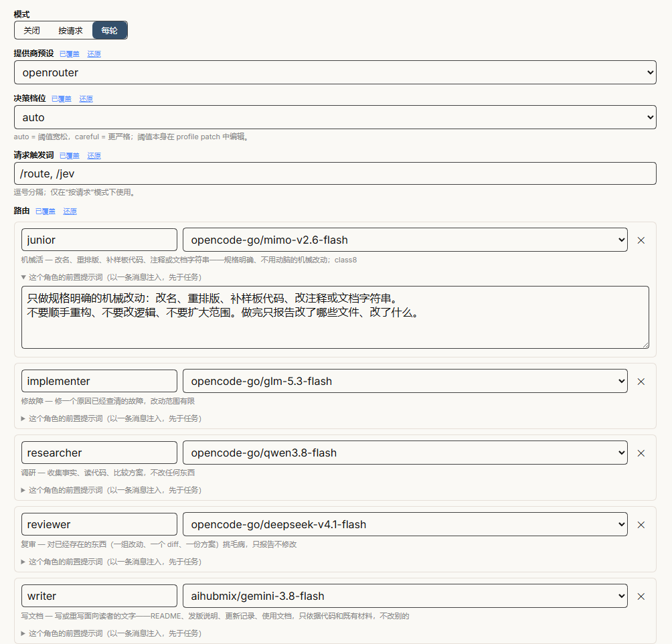Click the reviewer description starting 复审
This screenshot has height=644, width=672.
click(x=159, y=544)
